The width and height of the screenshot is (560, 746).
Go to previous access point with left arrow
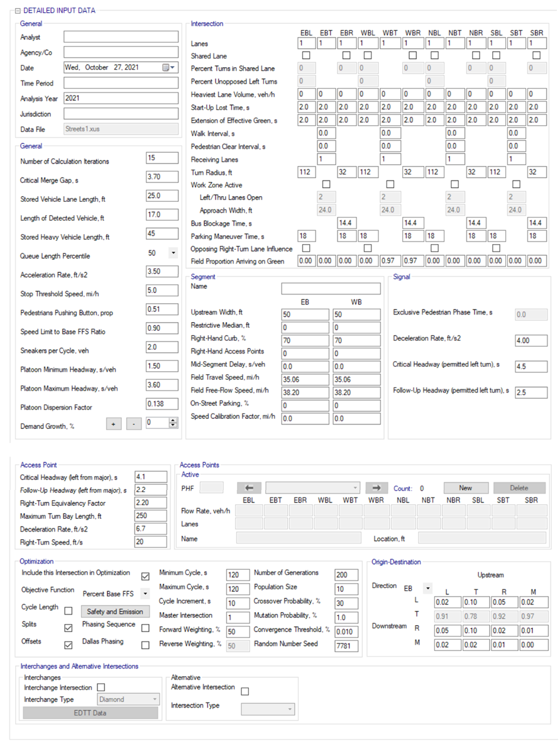tap(250, 487)
